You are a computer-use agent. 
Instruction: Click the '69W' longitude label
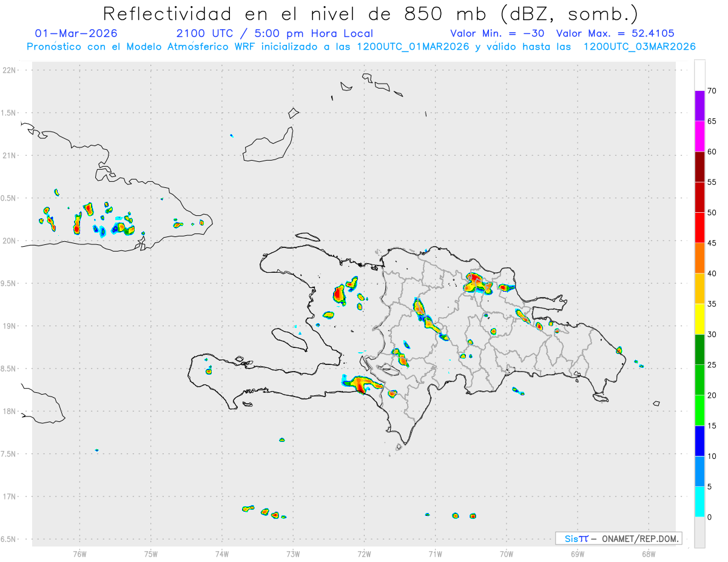coord(577,554)
